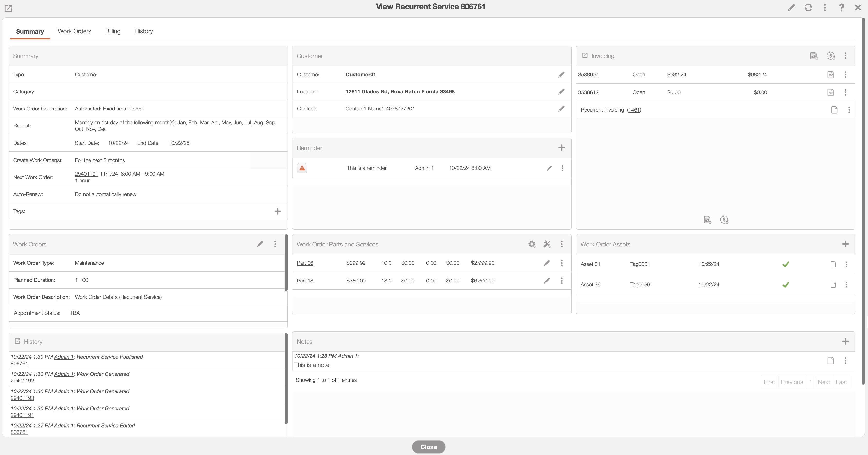Edit the Part 18 line item
The height and width of the screenshot is (455, 868).
click(x=547, y=281)
